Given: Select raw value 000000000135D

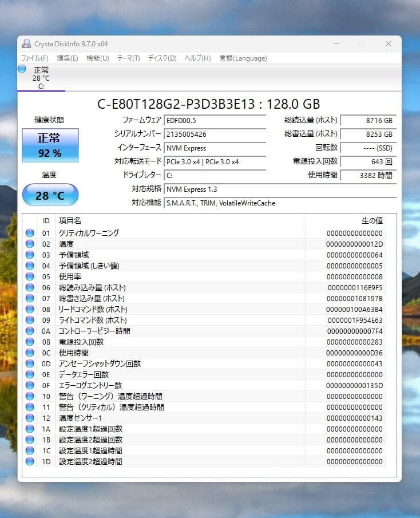Looking at the screenshot, I should coord(355,386).
